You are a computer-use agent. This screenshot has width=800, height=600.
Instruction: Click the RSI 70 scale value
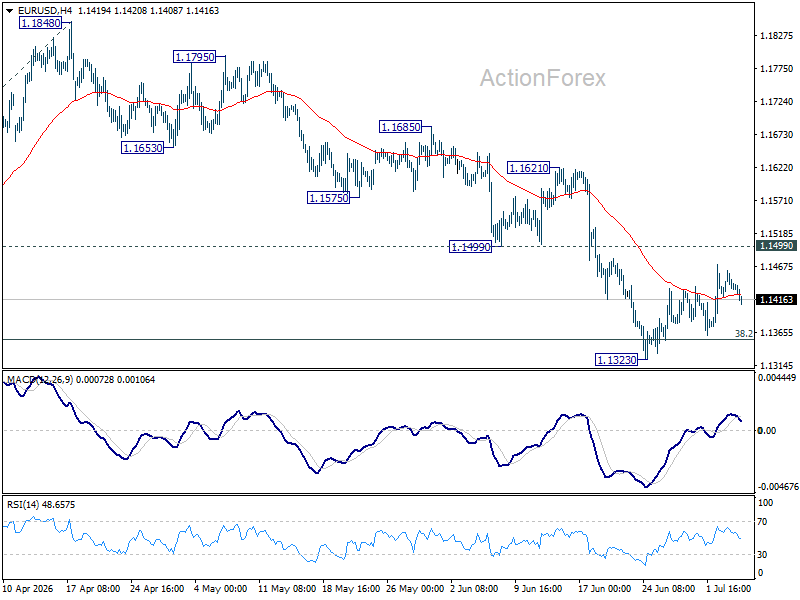(762, 522)
